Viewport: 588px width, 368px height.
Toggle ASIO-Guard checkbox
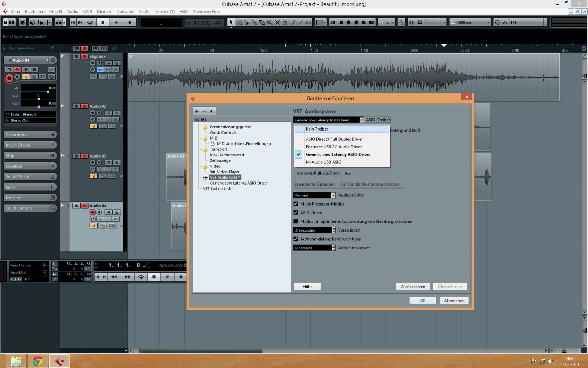296,213
